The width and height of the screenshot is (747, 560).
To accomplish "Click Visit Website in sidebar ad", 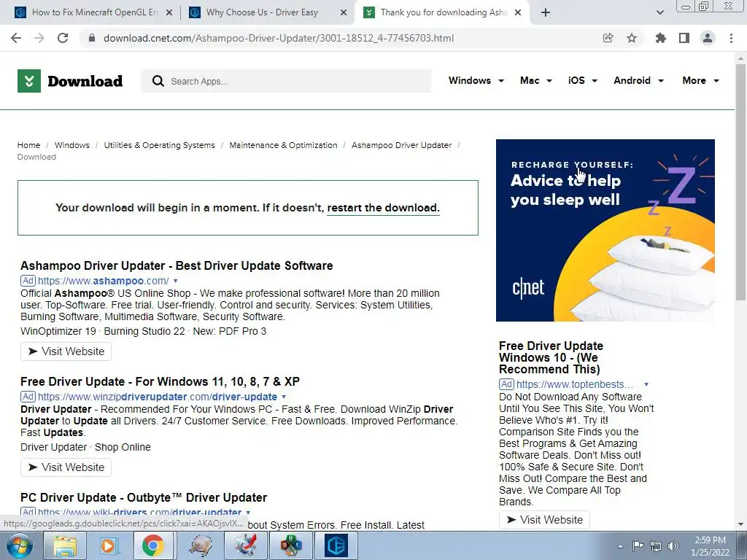I will [x=544, y=520].
